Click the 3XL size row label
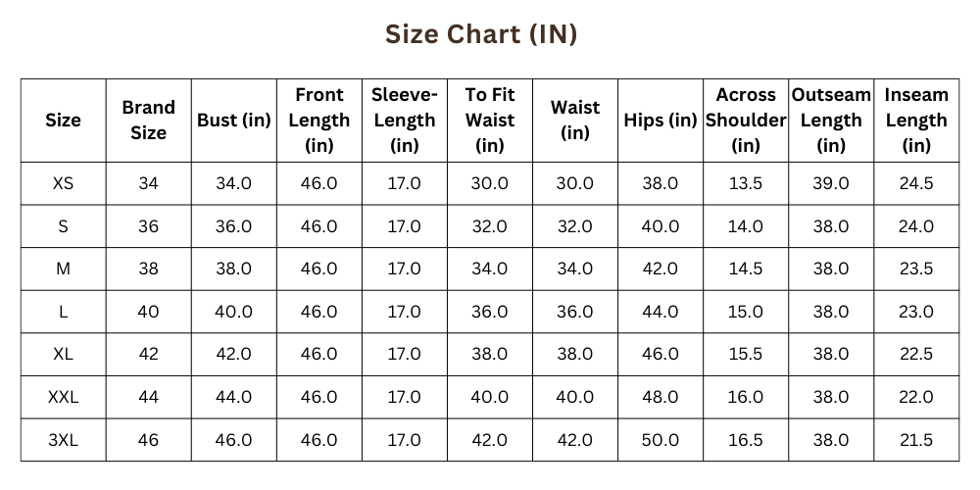Screen dimensions: 980x490 [64, 440]
